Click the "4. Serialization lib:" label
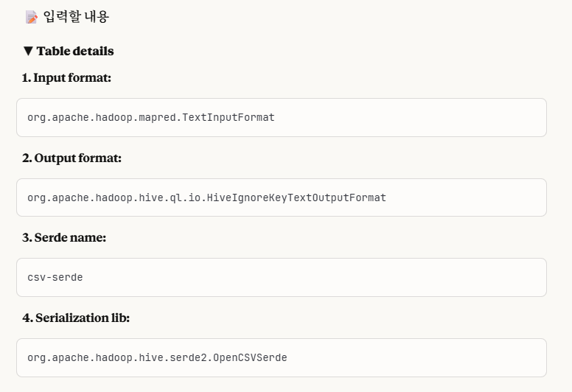This screenshot has width=572, height=392. pos(76,318)
